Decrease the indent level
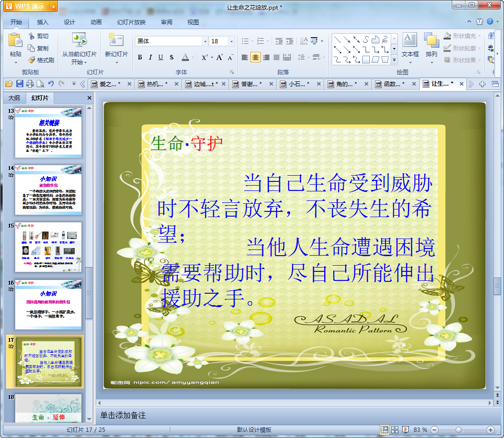 click(279, 41)
